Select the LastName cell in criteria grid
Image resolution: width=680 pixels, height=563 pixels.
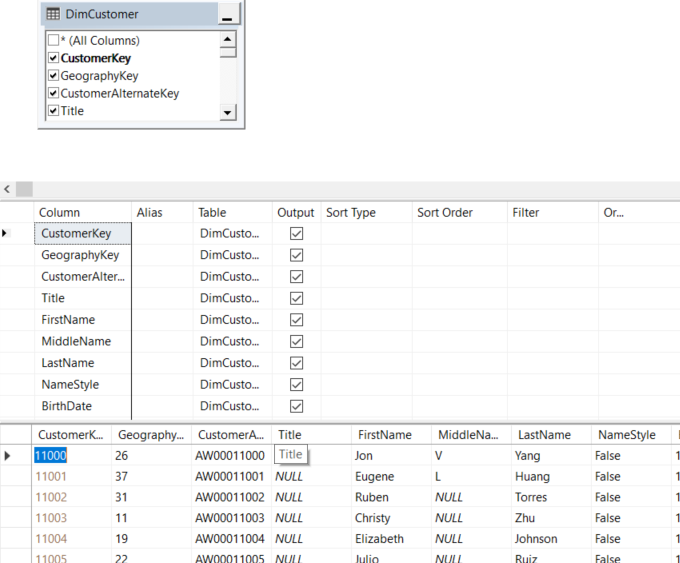click(x=83, y=363)
